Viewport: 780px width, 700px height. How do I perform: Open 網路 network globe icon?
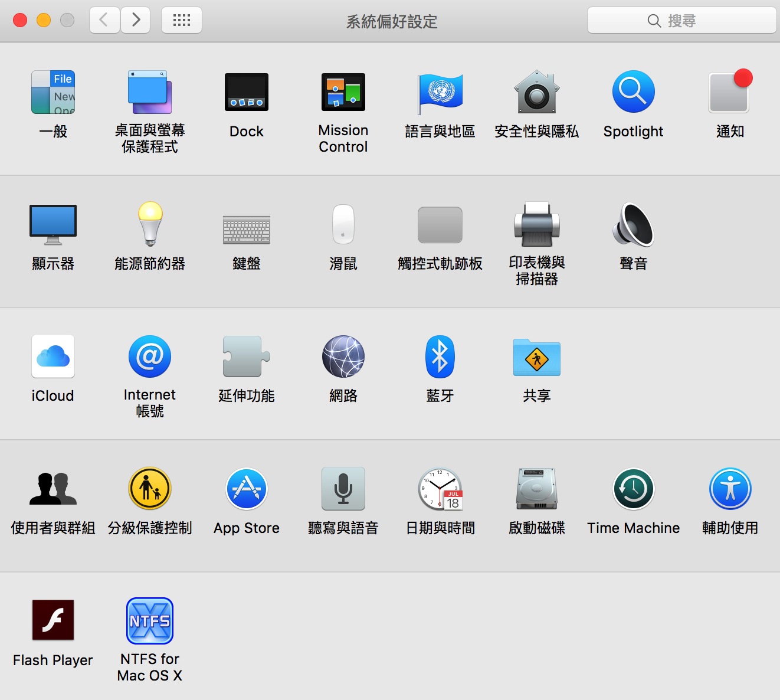coord(343,356)
